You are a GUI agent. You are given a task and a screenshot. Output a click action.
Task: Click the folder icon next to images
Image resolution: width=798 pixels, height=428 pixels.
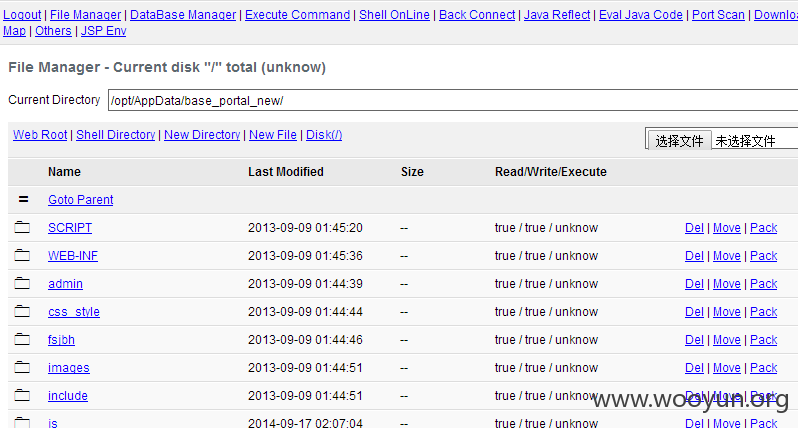coord(22,367)
